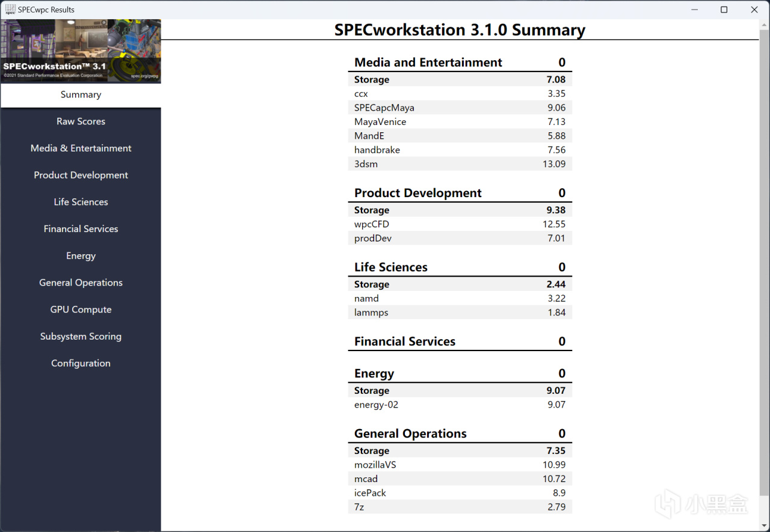Select the mozillaVS row
This screenshot has height=532, width=770.
(460, 465)
